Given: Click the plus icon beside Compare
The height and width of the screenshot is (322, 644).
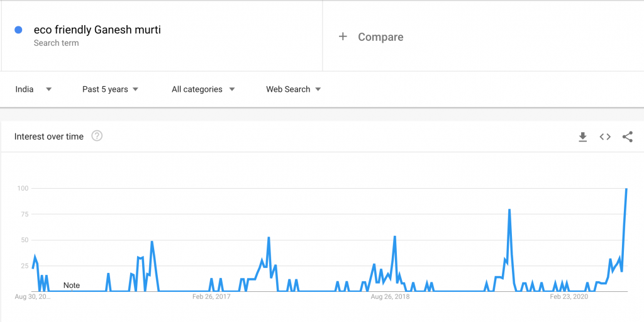Looking at the screenshot, I should click(x=343, y=36).
